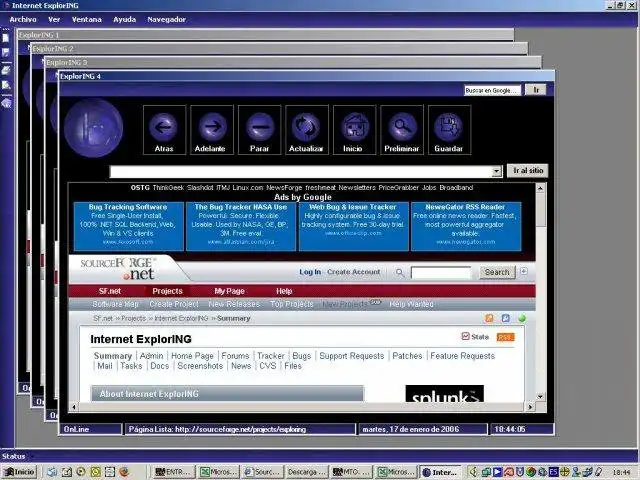Open the New Releases link
The width and height of the screenshot is (640, 480).
click(234, 304)
